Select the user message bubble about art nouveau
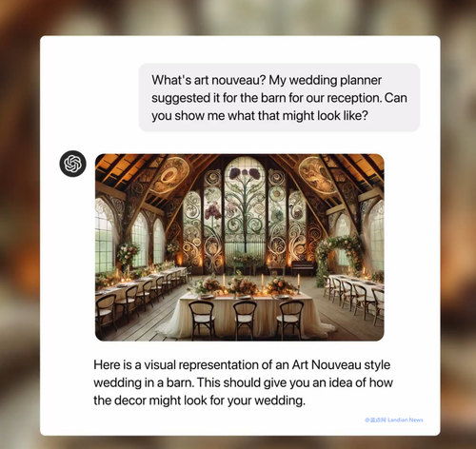This screenshot has height=449, width=476. (x=279, y=98)
